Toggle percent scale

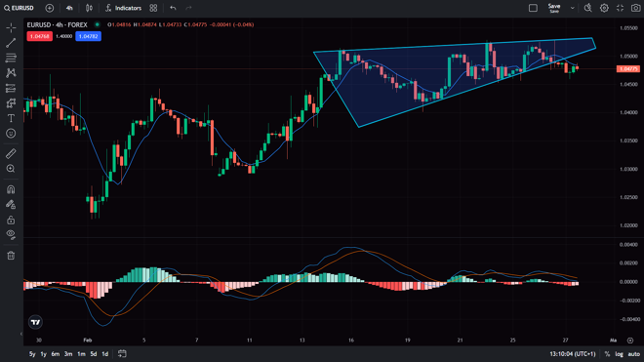click(x=607, y=354)
